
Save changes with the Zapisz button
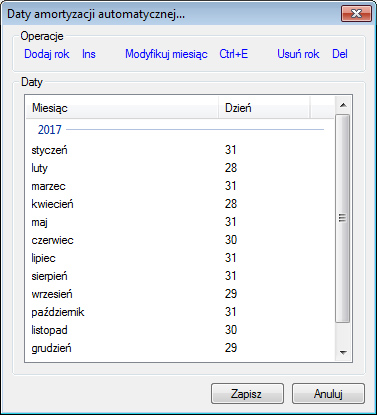click(247, 394)
